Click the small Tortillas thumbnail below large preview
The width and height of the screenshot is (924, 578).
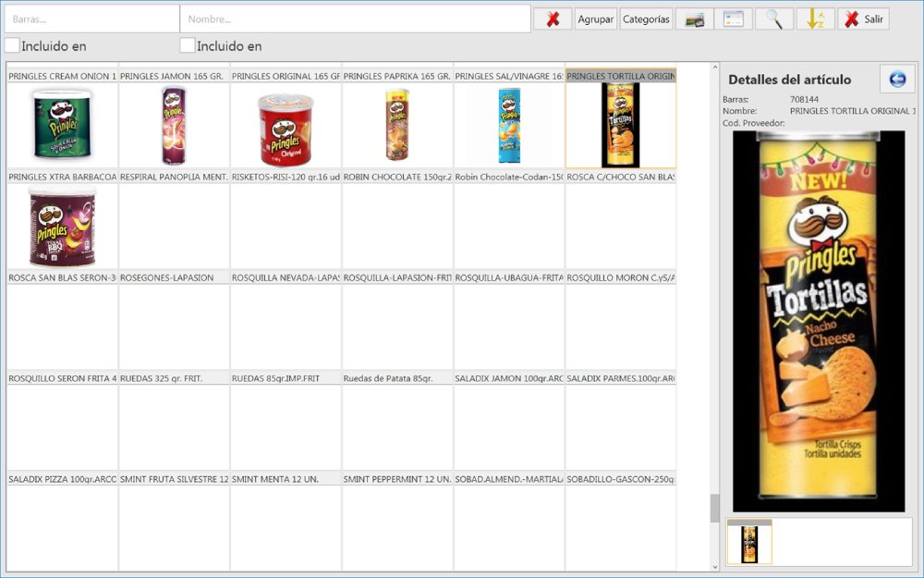coord(749,545)
